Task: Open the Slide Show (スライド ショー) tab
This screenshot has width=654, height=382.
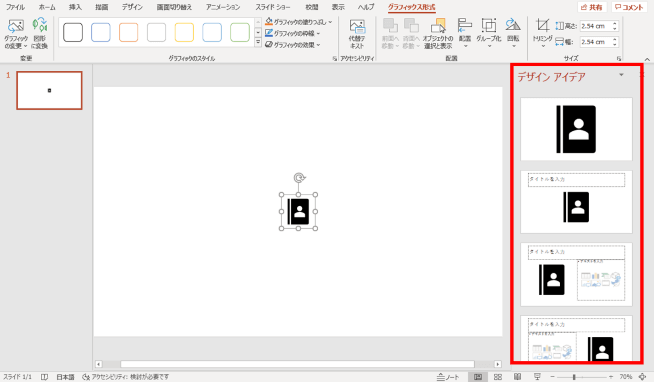Action: pyautogui.click(x=273, y=7)
